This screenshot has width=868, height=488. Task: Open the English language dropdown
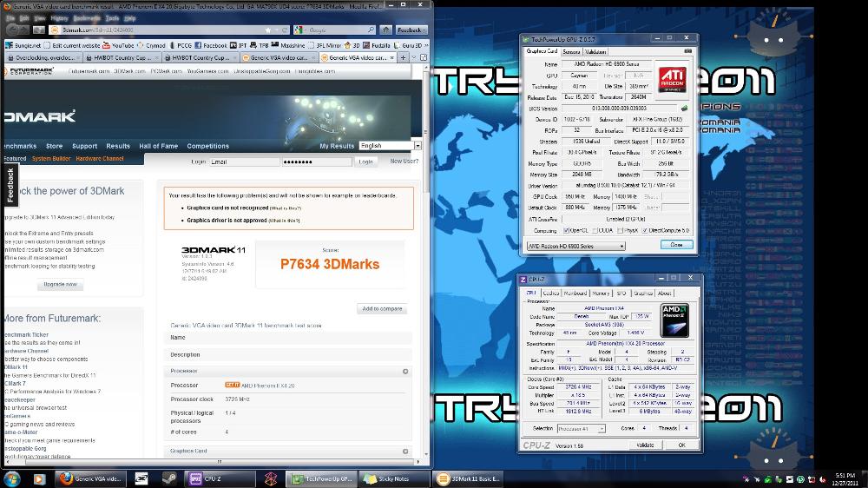pyautogui.click(x=391, y=146)
